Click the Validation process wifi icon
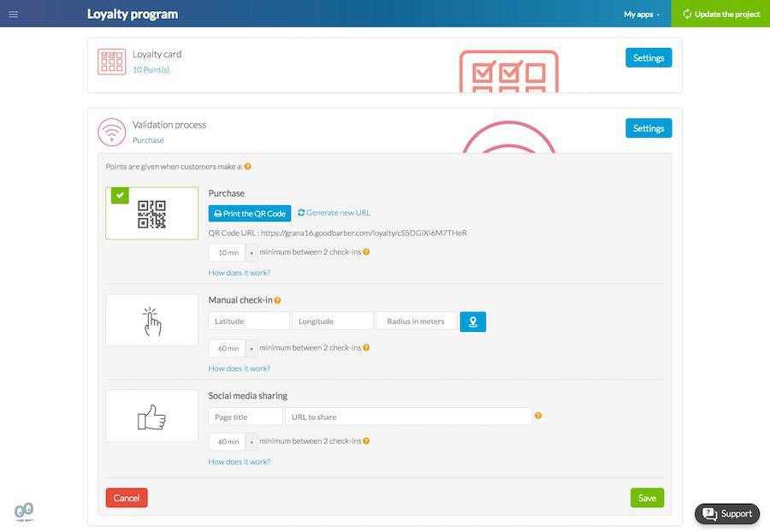 [111, 132]
